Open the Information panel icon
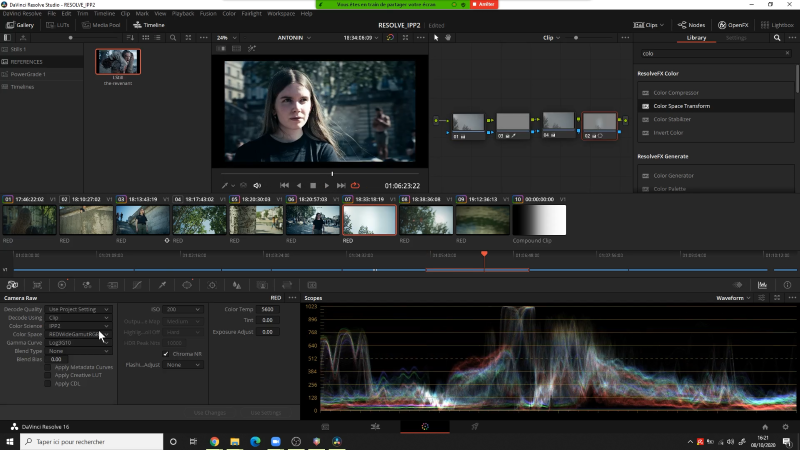 click(787, 285)
